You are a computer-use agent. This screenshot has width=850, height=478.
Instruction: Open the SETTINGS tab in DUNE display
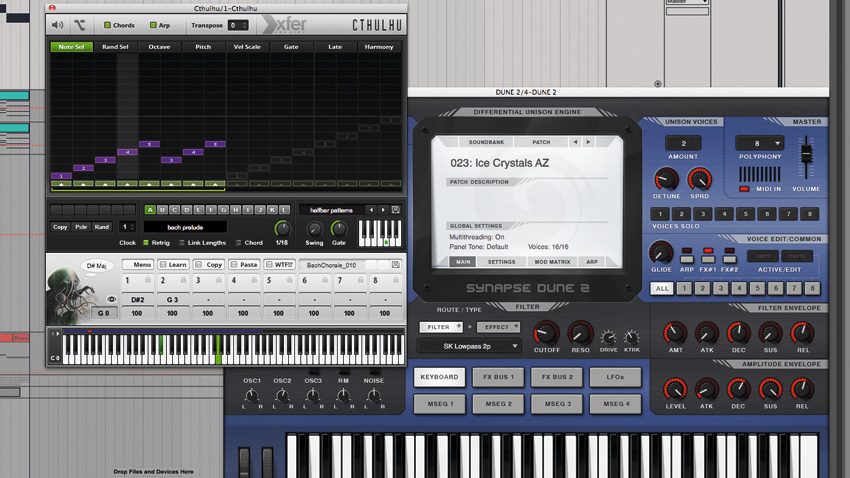tap(501, 262)
